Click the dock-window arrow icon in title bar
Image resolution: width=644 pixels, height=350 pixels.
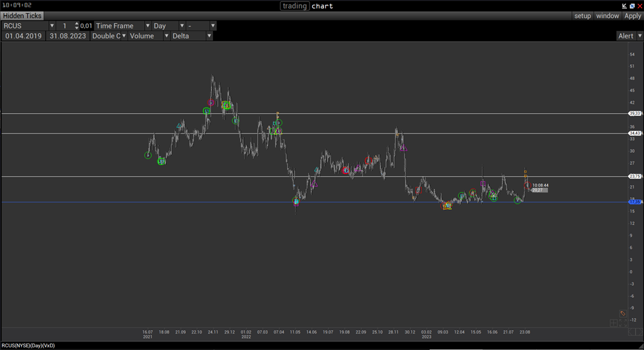pyautogui.click(x=624, y=6)
